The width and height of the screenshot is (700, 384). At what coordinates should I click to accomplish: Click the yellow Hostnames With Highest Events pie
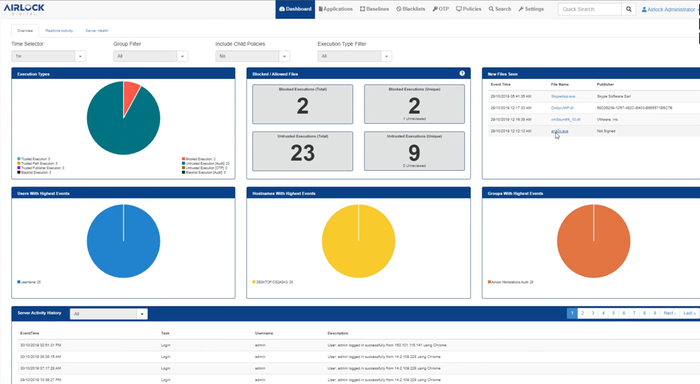pyautogui.click(x=358, y=241)
